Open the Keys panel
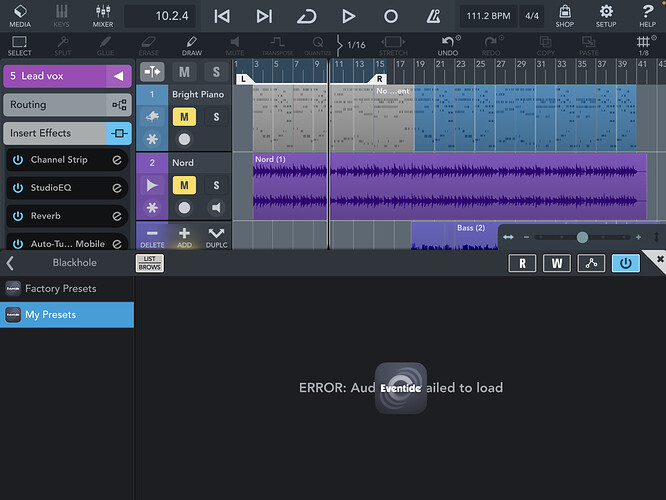 [61, 16]
